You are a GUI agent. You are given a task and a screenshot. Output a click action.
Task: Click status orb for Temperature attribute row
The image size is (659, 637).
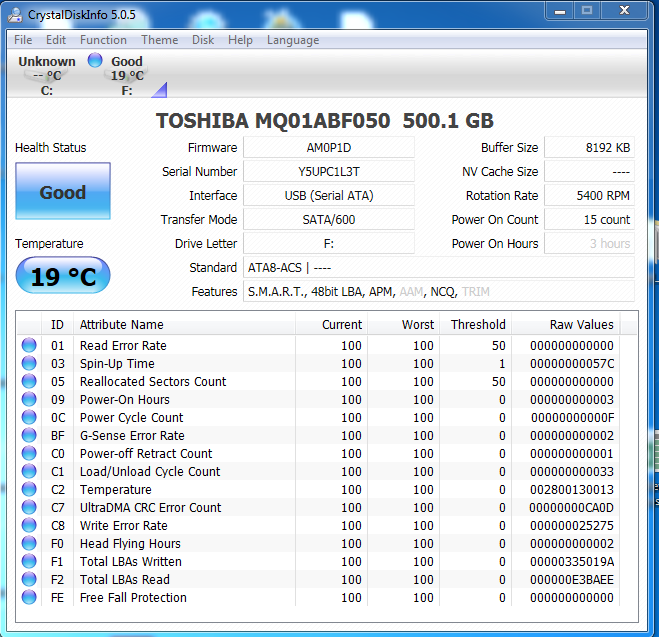(x=29, y=489)
